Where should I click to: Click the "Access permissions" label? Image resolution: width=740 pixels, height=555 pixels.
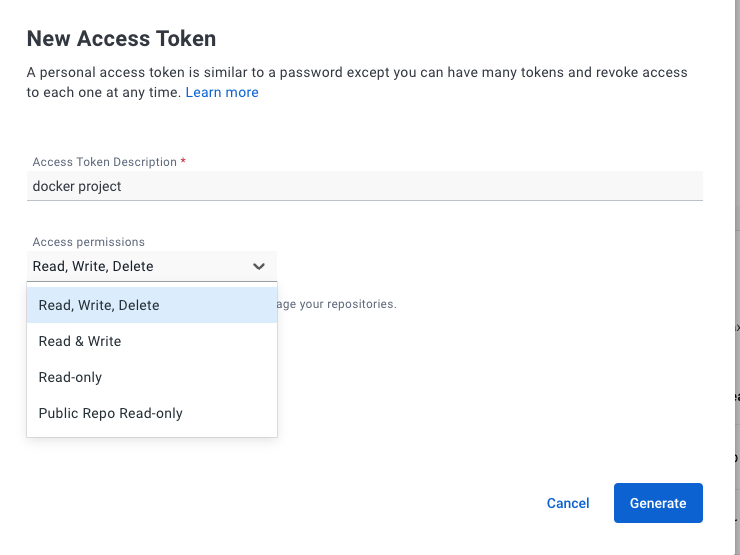pos(88,242)
